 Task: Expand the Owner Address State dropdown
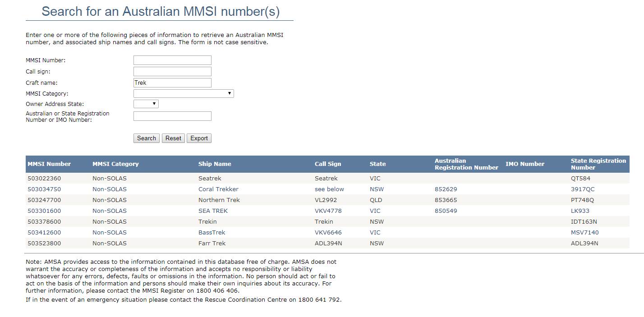click(146, 104)
